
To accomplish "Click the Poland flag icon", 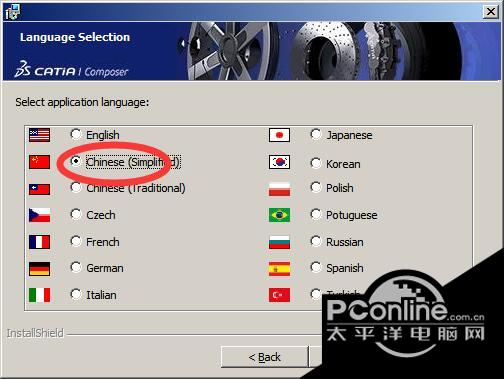I will tap(279, 189).
